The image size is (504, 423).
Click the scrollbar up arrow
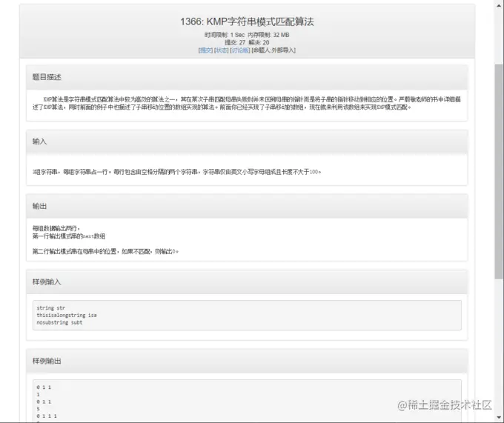(x=499, y=5)
